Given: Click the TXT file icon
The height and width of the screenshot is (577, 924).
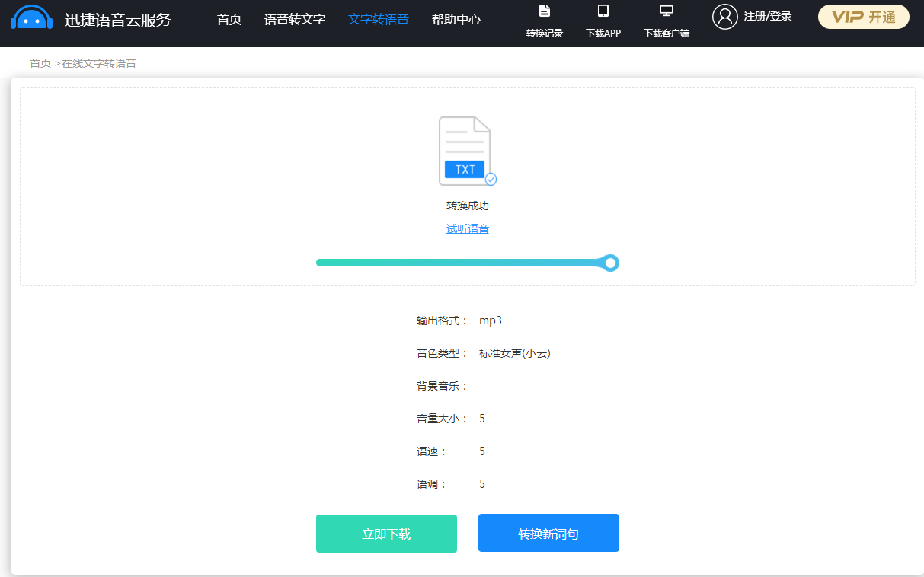Looking at the screenshot, I should click(467, 151).
